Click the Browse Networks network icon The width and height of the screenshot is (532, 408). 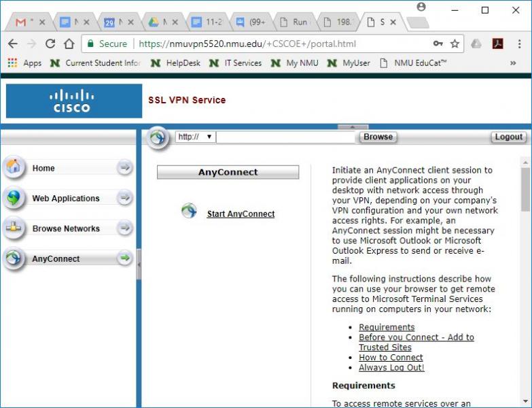tap(14, 228)
